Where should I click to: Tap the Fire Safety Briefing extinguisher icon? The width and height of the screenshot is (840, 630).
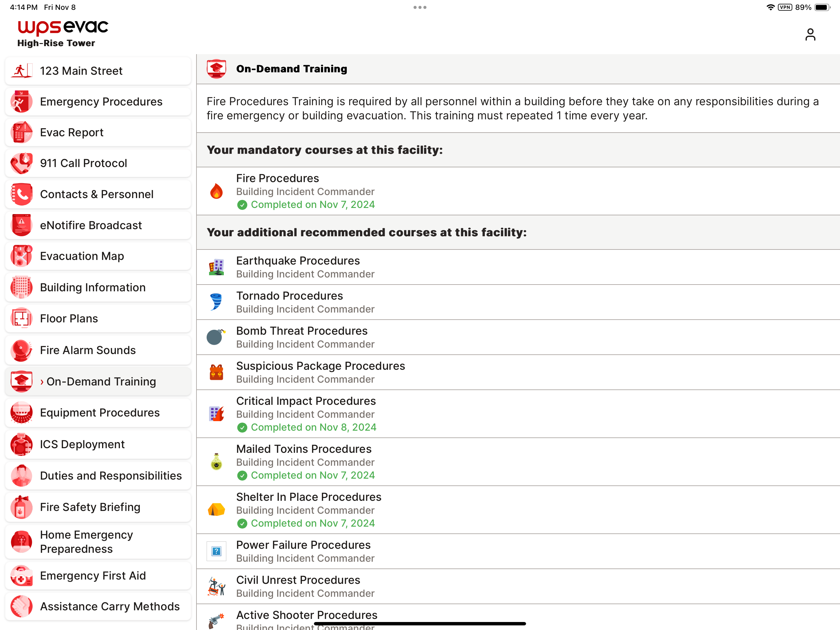(x=22, y=507)
